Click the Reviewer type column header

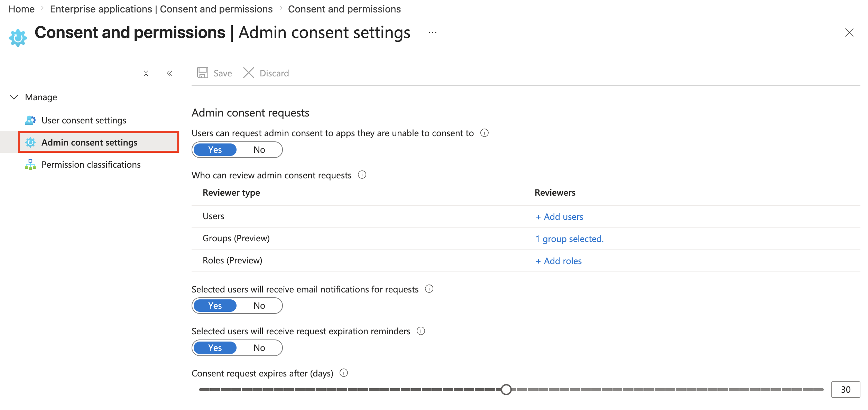point(231,193)
